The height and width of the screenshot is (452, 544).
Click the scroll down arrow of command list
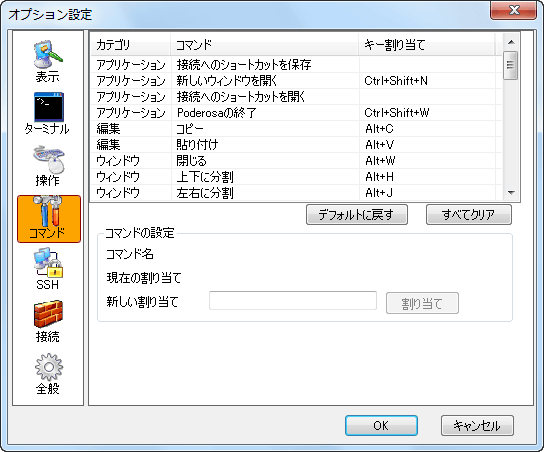(511, 193)
